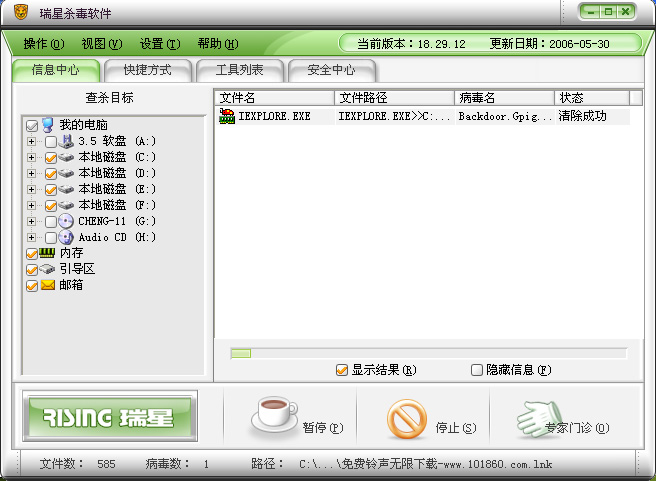Viewport: 656px width, 481px height.
Task: Open the 设置(T) menu
Action: pyautogui.click(x=160, y=43)
